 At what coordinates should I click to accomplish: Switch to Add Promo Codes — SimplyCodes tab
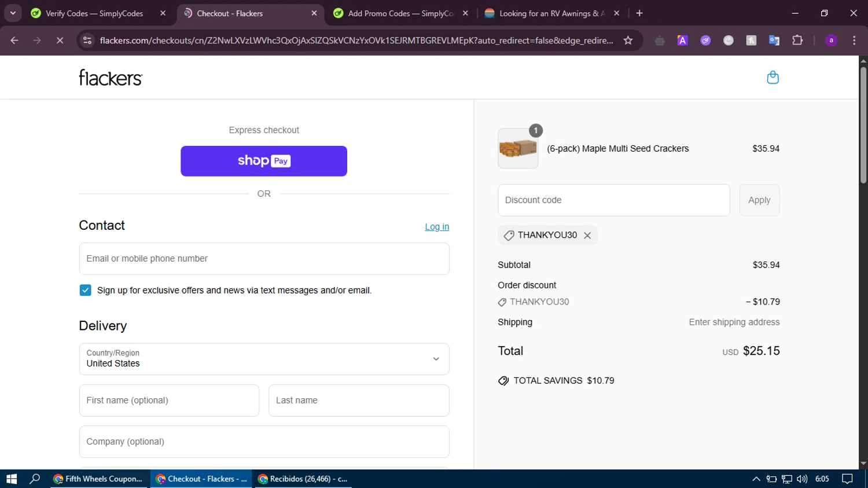401,13
